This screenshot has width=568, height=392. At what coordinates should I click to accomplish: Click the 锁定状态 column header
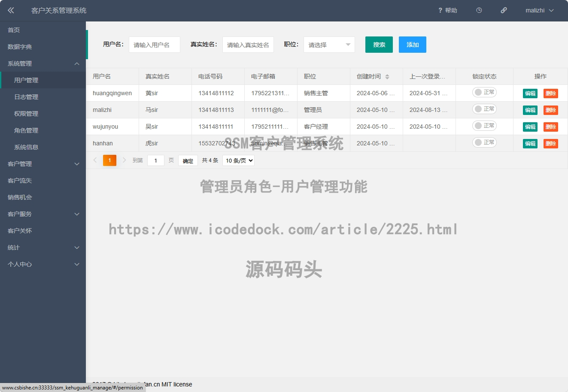tap(484, 76)
